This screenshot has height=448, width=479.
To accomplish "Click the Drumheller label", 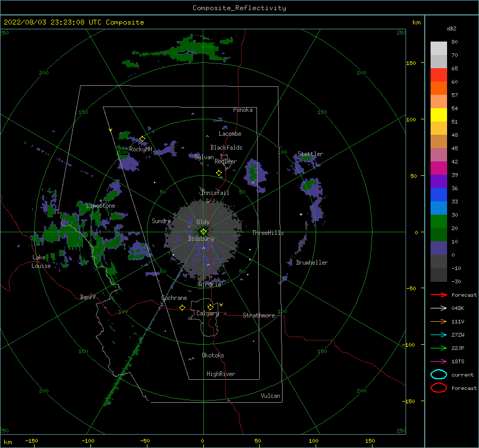I will pyautogui.click(x=312, y=263).
